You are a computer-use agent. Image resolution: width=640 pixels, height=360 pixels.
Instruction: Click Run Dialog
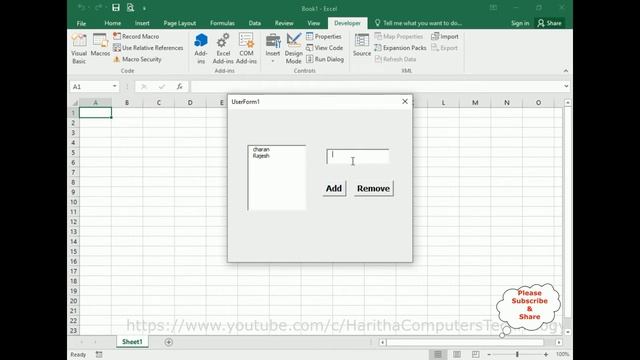pyautogui.click(x=325, y=59)
